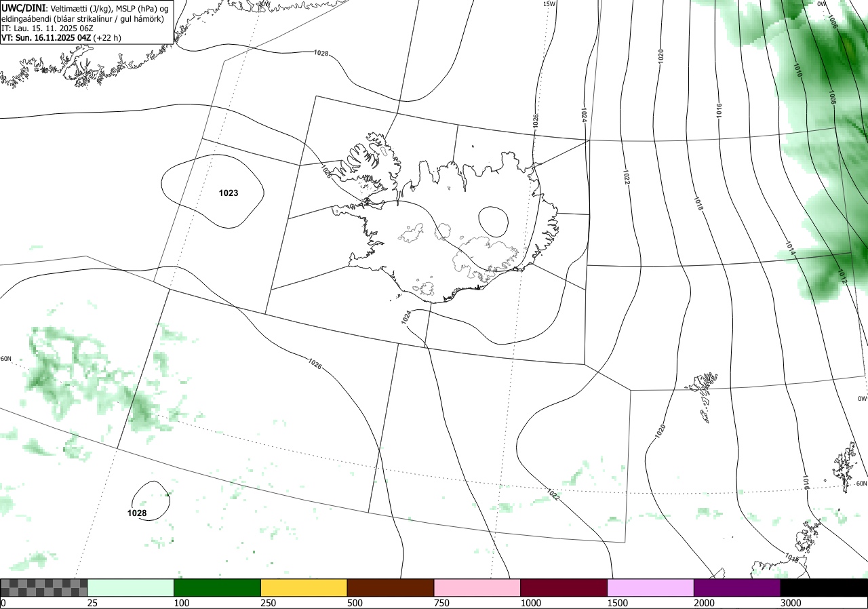Click the 30W longitude label

tap(264, 3)
